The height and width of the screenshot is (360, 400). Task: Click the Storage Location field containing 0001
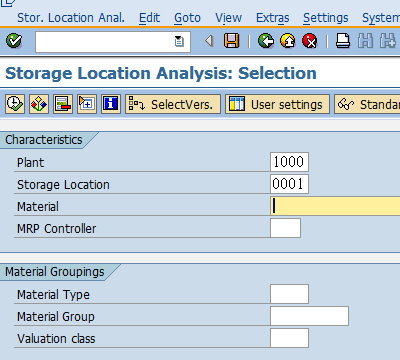pos(289,184)
